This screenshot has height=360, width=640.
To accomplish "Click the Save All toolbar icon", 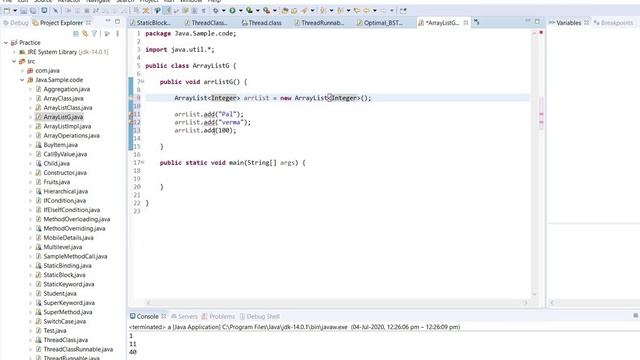I will 33,11.
